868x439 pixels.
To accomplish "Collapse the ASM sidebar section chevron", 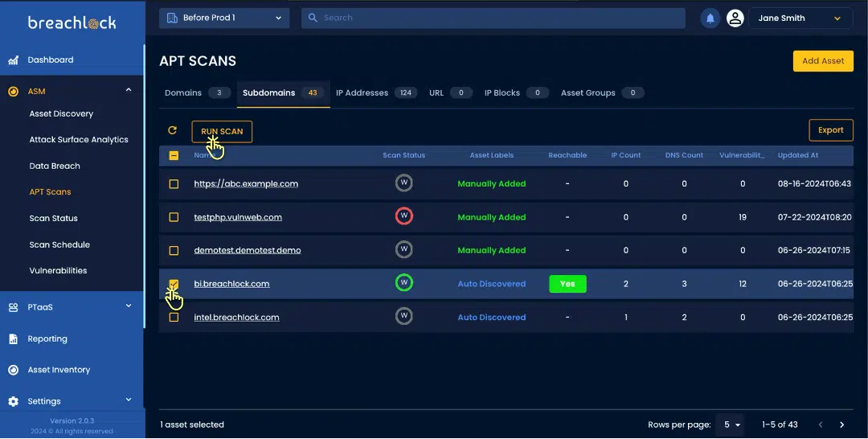I will (x=129, y=90).
